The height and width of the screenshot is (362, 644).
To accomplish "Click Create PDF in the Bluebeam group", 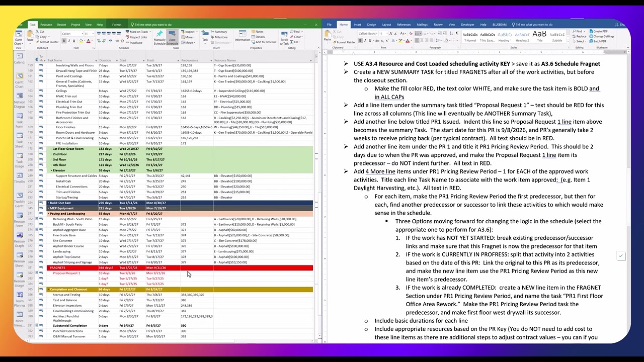I will (598, 31).
